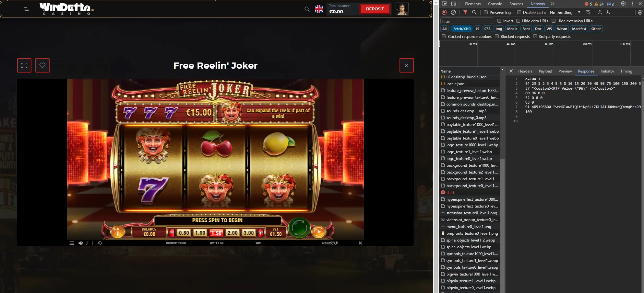Toggle DevTools device toolbar
The height and width of the screenshot is (293, 644).
(453, 4)
